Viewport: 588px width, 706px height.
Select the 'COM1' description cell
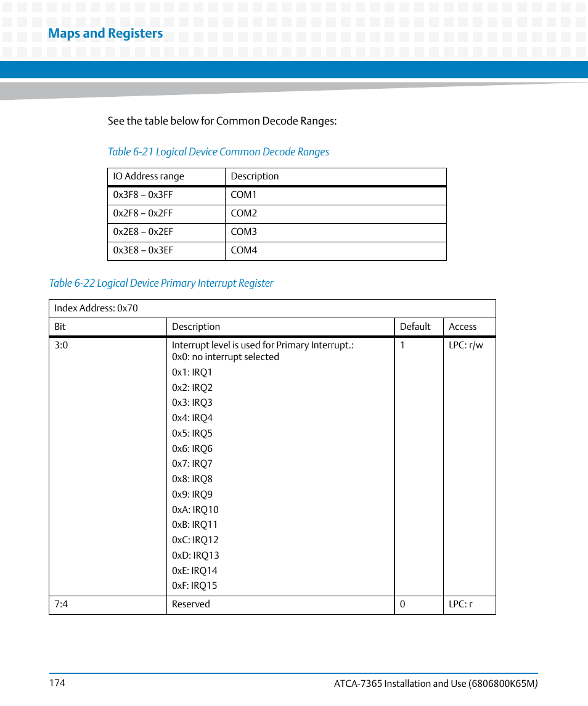coord(335,195)
